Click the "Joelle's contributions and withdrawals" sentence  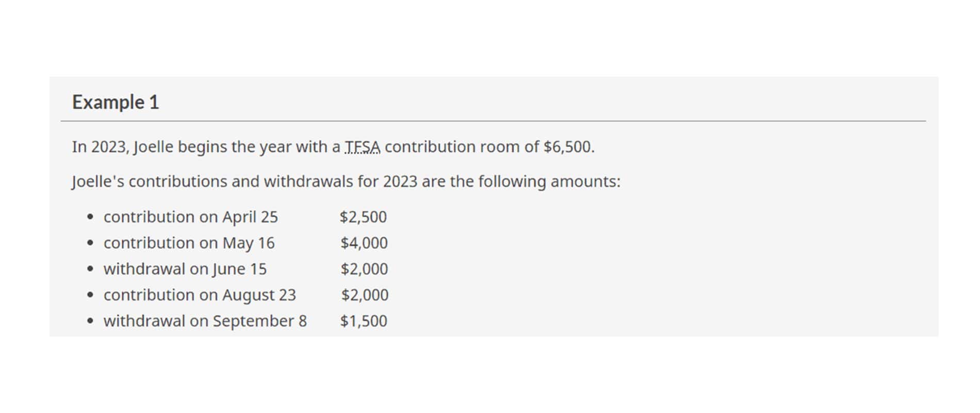tap(346, 182)
